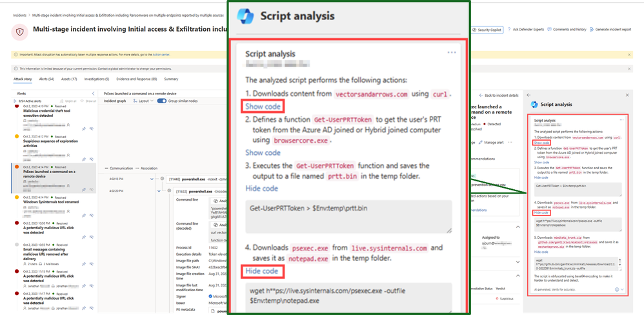Open the Evidence and Response (89) tab
The width and height of the screenshot is (644, 315).
[x=137, y=79]
